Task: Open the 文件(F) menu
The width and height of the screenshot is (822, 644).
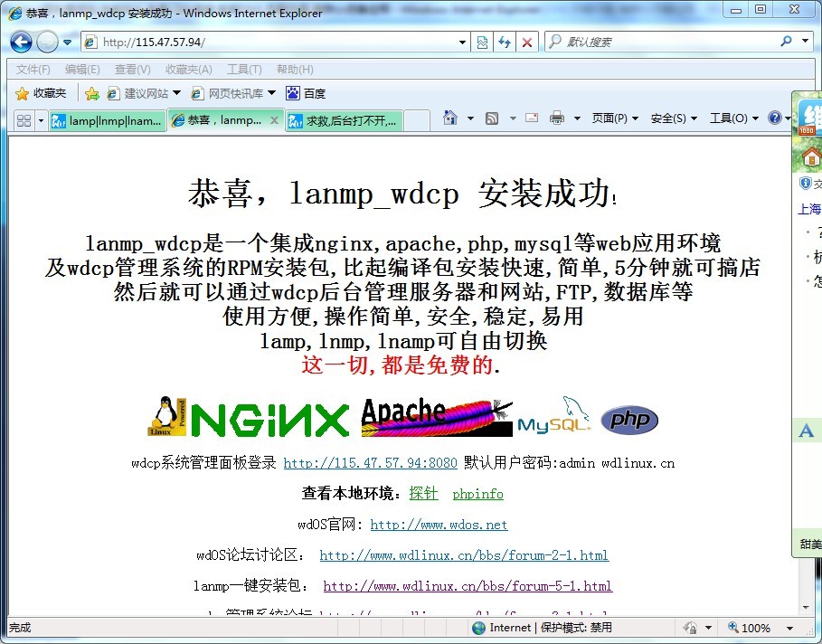Action: [33, 70]
